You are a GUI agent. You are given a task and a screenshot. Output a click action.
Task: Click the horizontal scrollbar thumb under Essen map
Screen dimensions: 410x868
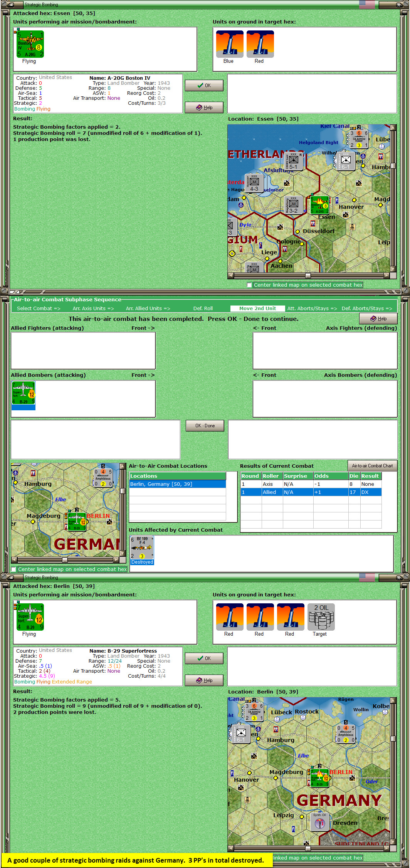(x=307, y=275)
